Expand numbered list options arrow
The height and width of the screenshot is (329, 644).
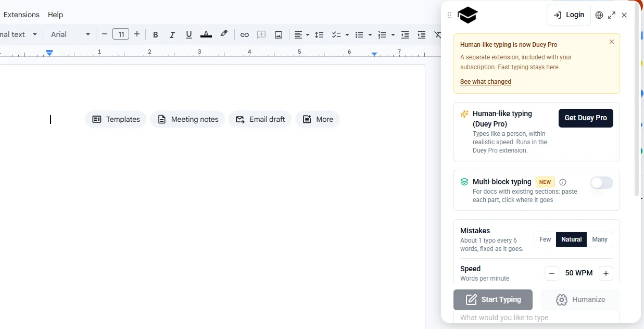[x=393, y=35]
